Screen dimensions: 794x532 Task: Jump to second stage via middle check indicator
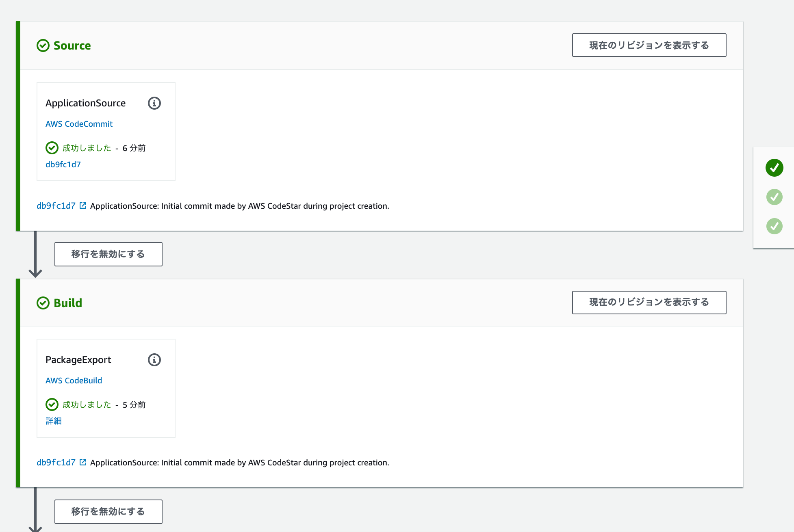[x=774, y=197]
